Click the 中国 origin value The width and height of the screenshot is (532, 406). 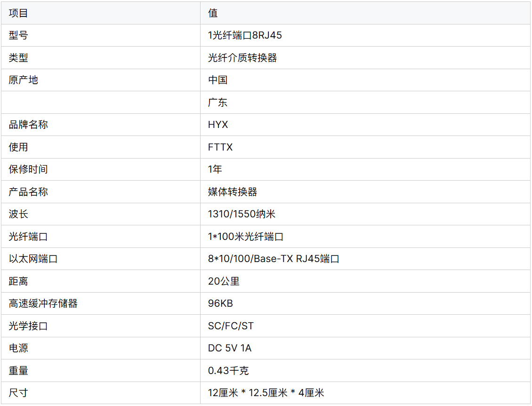pos(218,80)
